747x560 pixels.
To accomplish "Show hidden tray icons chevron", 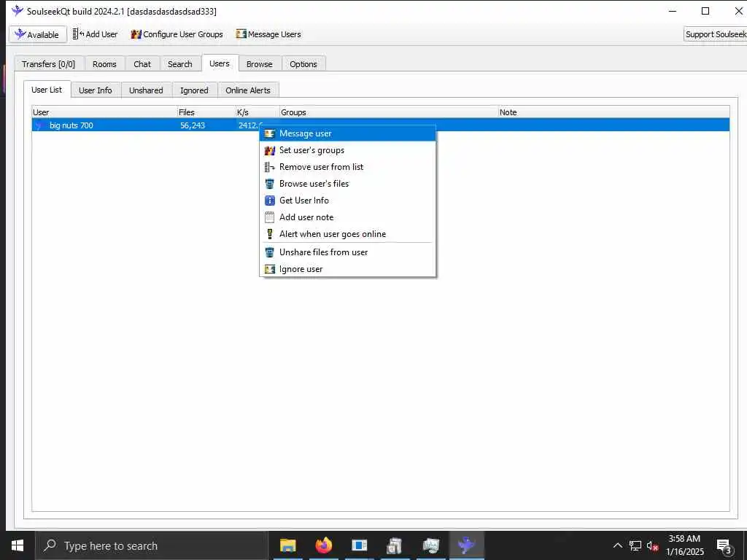I will (x=617, y=545).
